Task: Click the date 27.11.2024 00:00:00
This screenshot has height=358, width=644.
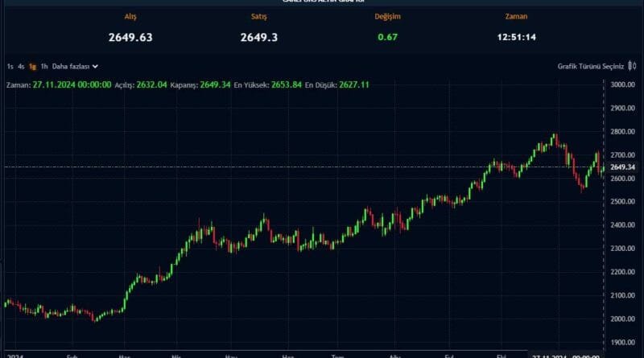Action: tap(72, 85)
